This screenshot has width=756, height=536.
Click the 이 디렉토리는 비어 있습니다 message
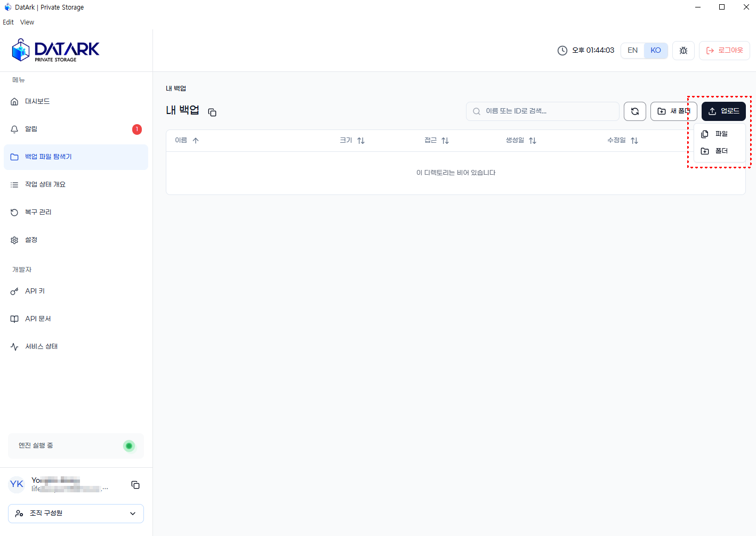tap(456, 173)
